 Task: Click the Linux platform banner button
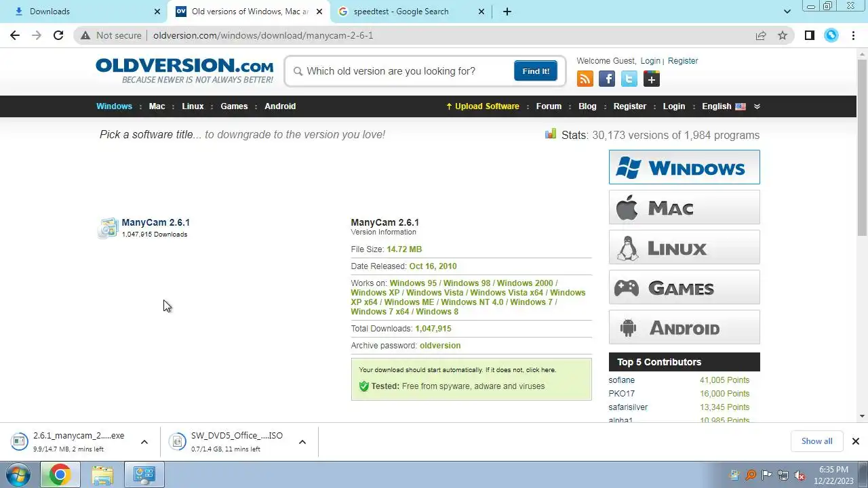(684, 247)
